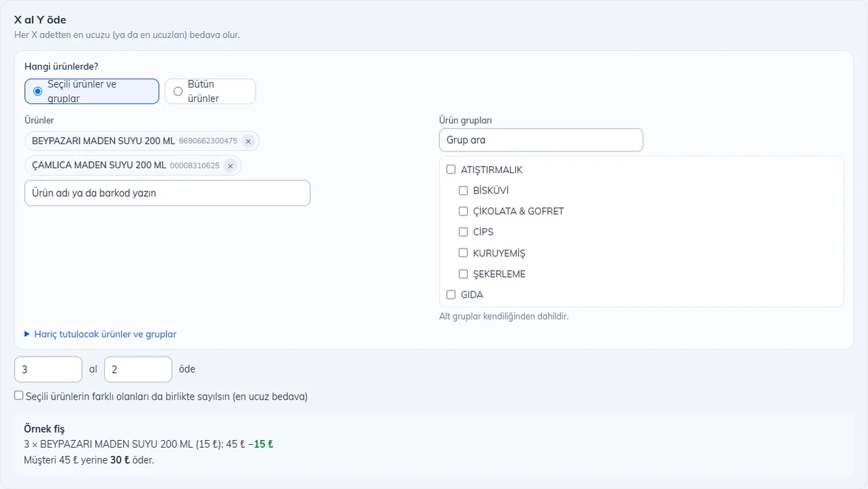Tick the ATIŞTIRMALIK group checkbox
868x489 pixels.
(451, 169)
